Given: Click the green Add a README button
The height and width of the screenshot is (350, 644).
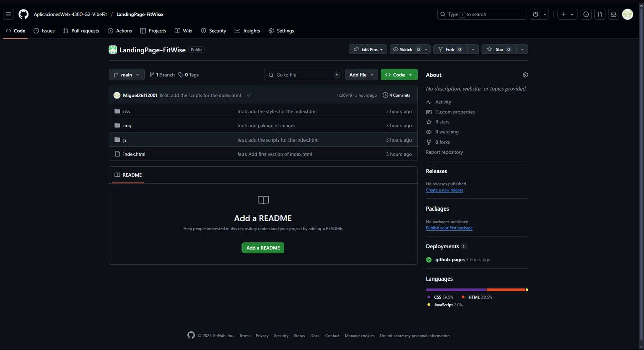Looking at the screenshot, I should (263, 248).
